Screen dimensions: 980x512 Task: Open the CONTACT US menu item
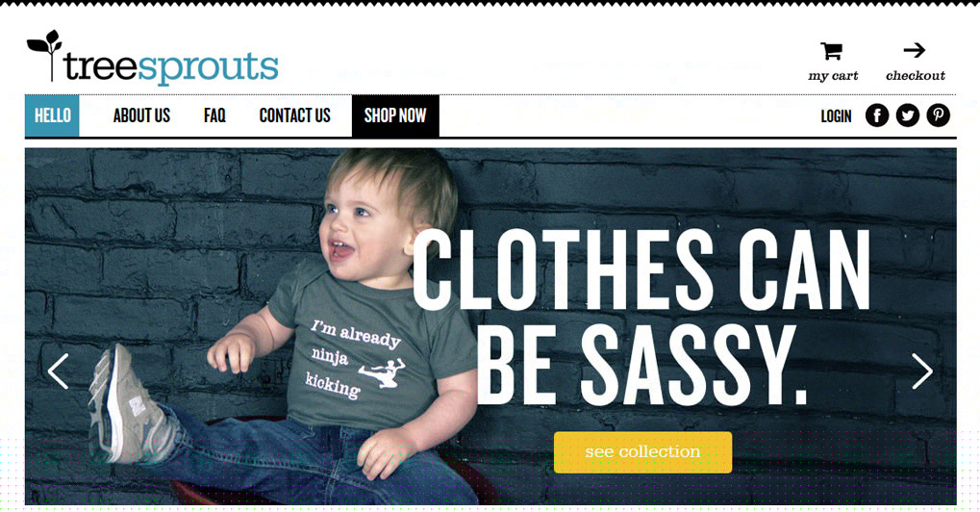[295, 115]
